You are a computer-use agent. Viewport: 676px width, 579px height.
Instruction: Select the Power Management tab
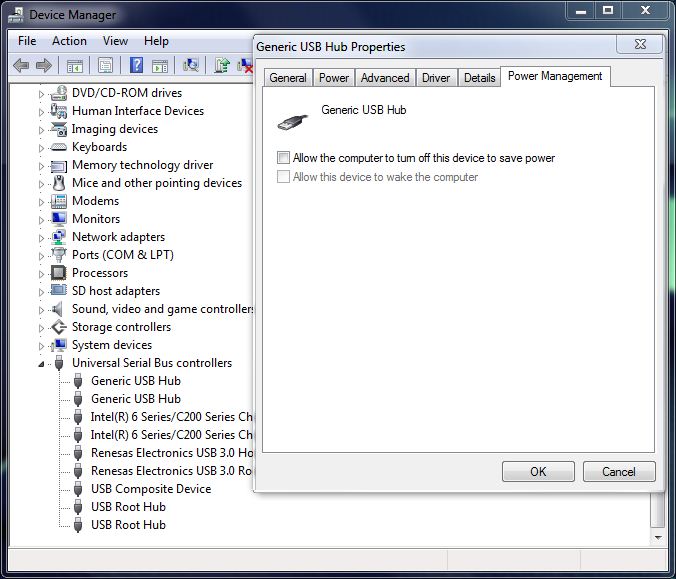(555, 76)
